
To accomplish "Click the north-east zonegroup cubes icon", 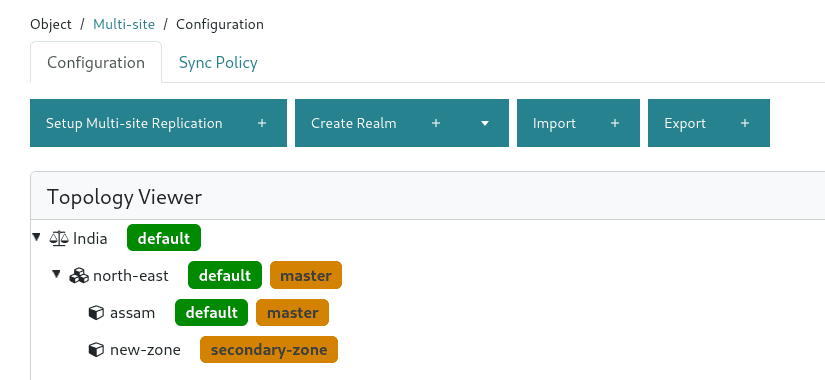I will click(79, 276).
